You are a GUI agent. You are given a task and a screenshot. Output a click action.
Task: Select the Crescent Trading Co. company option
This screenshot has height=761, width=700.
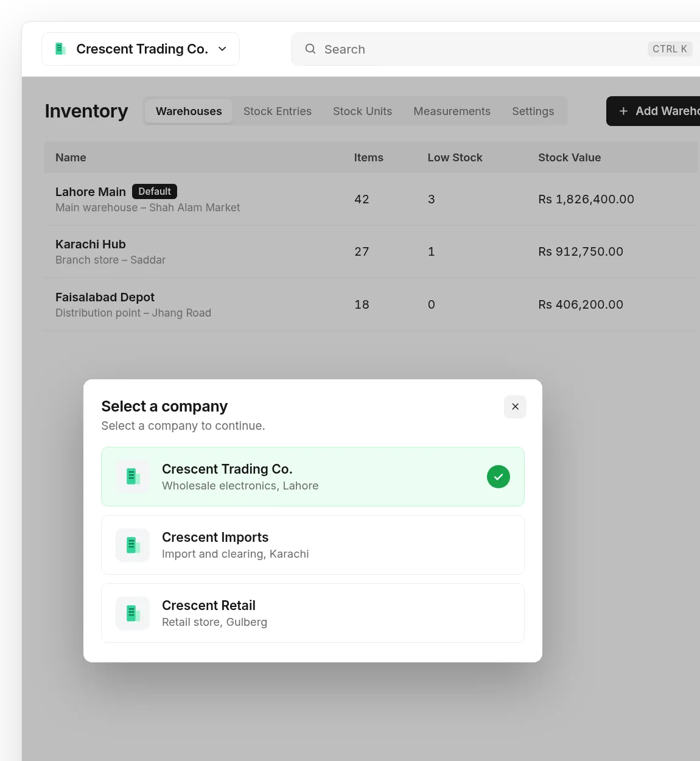tap(313, 477)
